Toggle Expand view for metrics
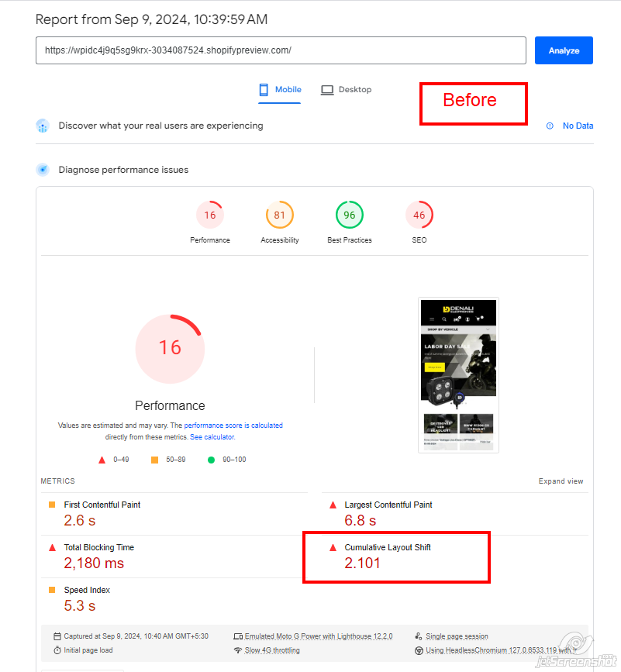The width and height of the screenshot is (621, 672). (561, 481)
